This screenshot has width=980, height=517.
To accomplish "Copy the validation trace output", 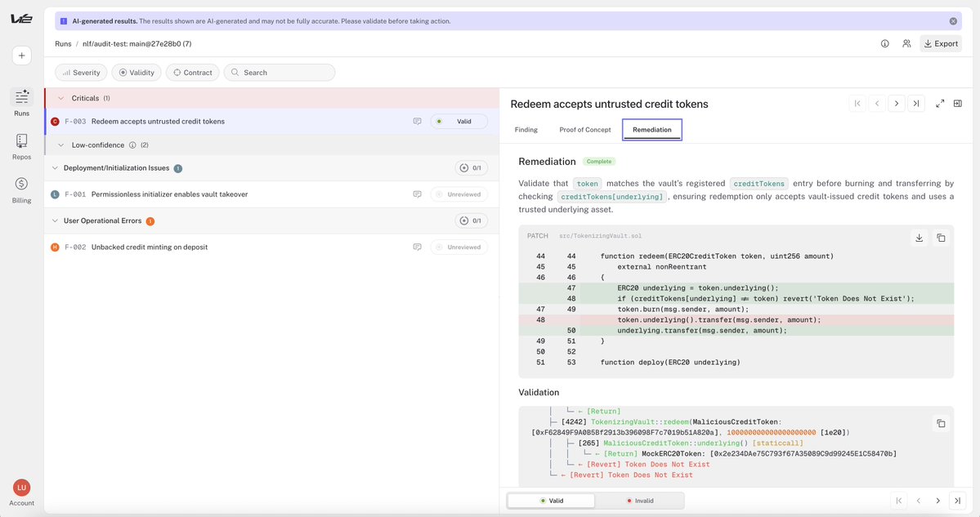I will tap(941, 423).
